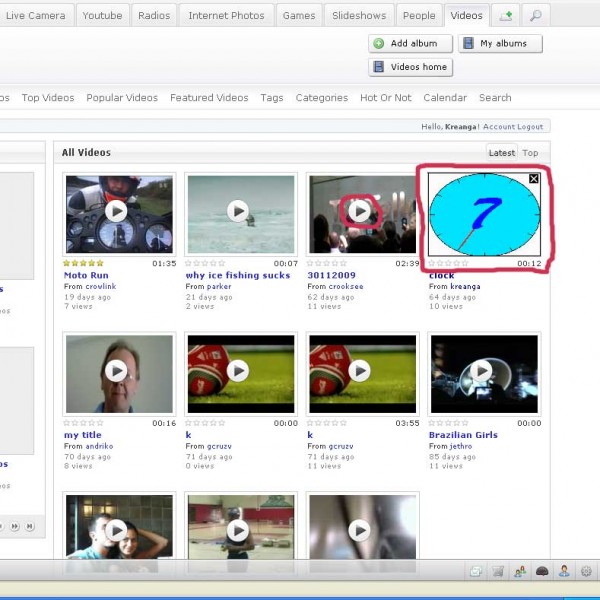The height and width of the screenshot is (600, 600).
Task: Open the shopping cart icon in bottom bar
Action: pos(498,572)
